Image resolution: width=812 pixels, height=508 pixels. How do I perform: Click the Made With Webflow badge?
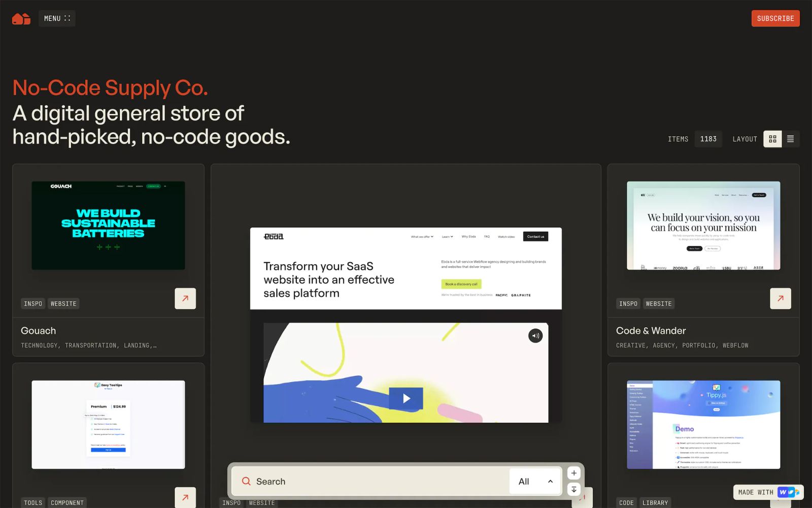click(x=768, y=492)
